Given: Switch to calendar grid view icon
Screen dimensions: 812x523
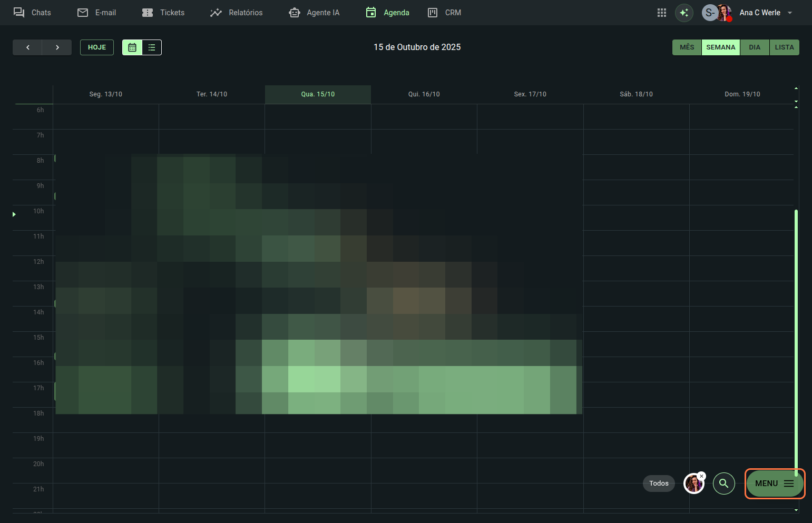Looking at the screenshot, I should pos(132,47).
